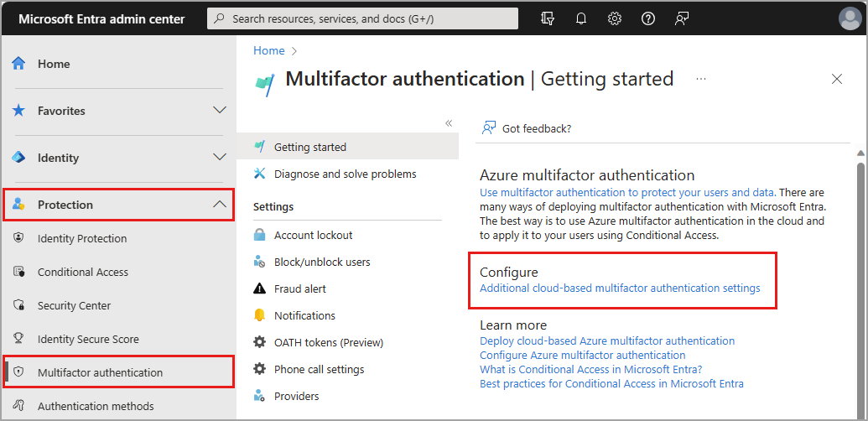
Task: Open Conditional Access in sidebar
Action: tap(83, 272)
